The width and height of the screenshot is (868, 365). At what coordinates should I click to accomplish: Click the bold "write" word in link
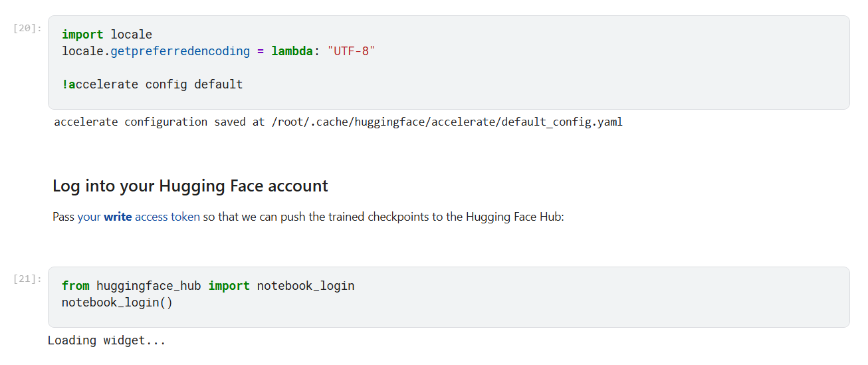[118, 217]
